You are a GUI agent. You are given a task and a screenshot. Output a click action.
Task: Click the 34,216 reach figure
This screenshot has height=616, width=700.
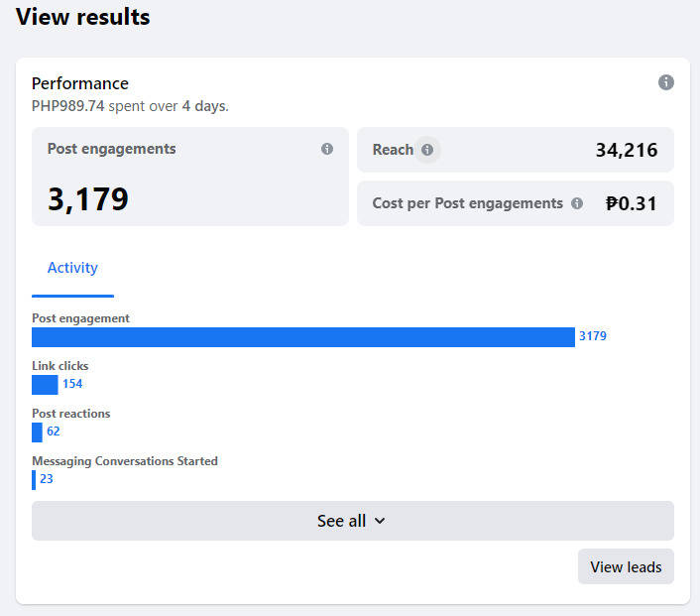pyautogui.click(x=627, y=151)
